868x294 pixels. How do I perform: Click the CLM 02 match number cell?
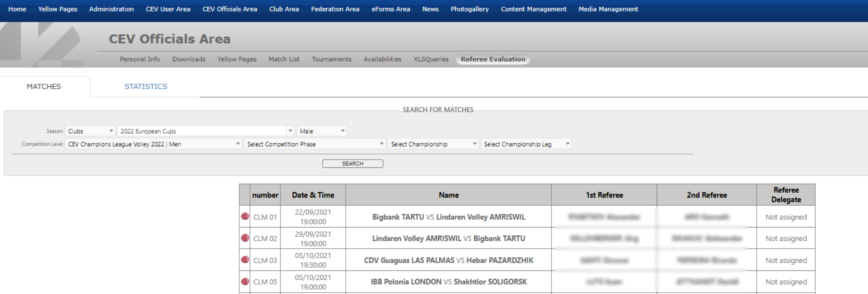pyautogui.click(x=265, y=238)
